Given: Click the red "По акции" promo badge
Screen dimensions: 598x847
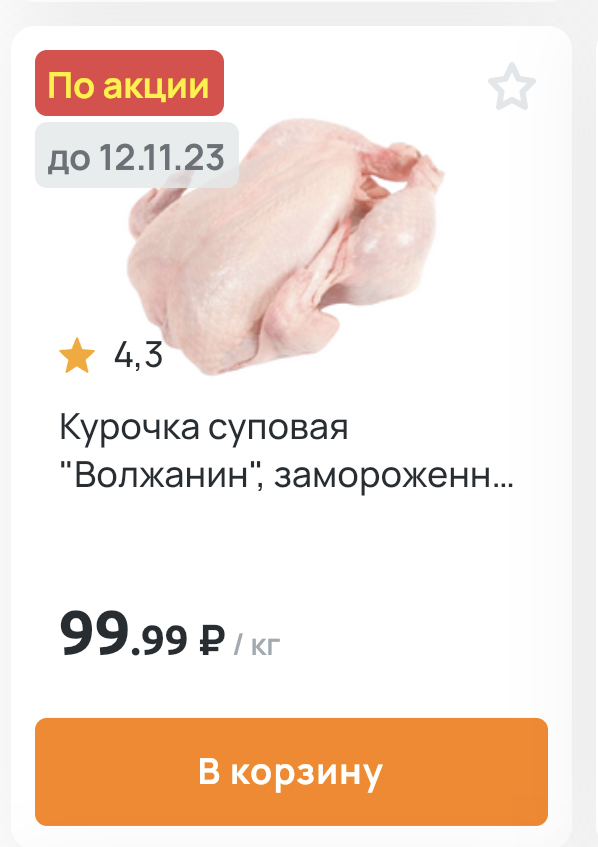Looking at the screenshot, I should point(129,83).
